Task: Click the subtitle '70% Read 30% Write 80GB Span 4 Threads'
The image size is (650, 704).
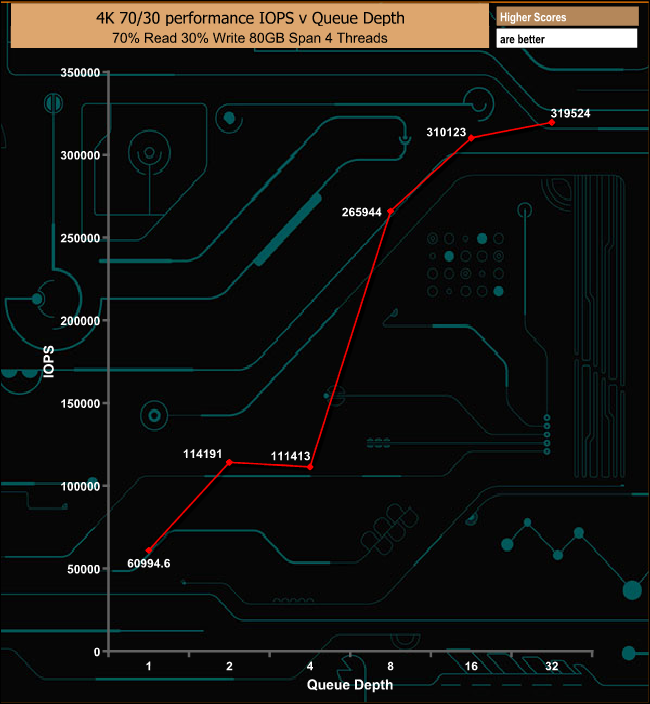Action: [250, 38]
